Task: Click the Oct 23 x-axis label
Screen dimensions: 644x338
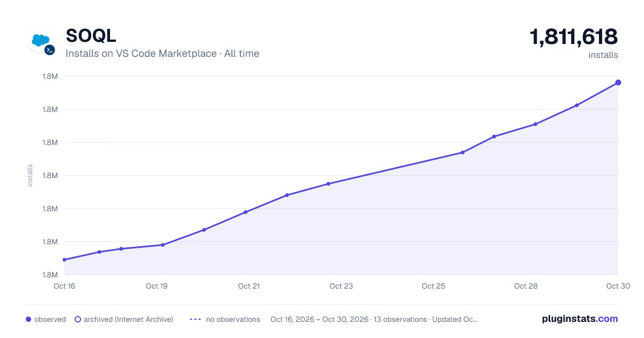Action: click(341, 286)
